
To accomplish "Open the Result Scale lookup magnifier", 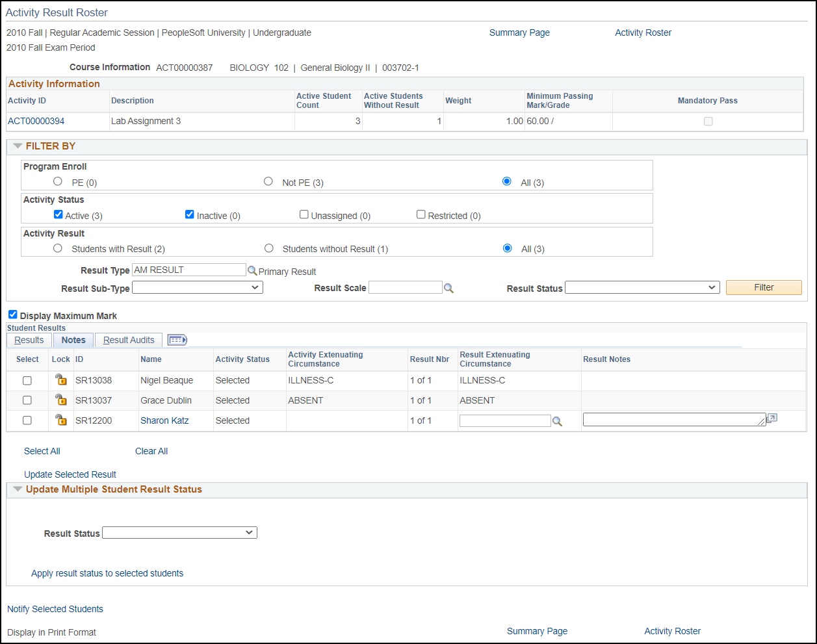I will [x=448, y=287].
